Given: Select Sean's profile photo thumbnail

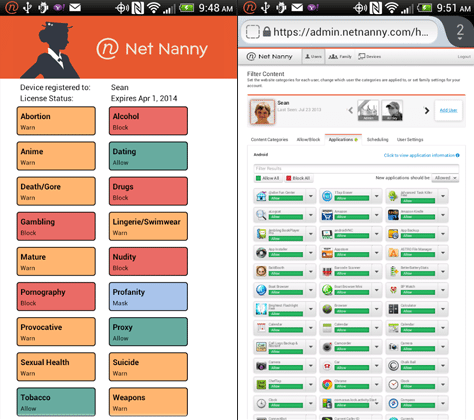Looking at the screenshot, I should pyautogui.click(x=263, y=112).
